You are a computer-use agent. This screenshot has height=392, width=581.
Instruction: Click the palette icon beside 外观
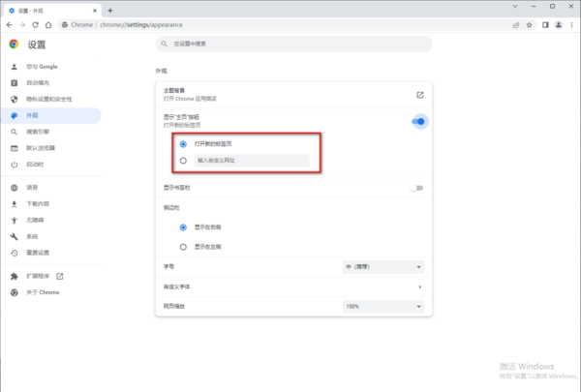15,115
